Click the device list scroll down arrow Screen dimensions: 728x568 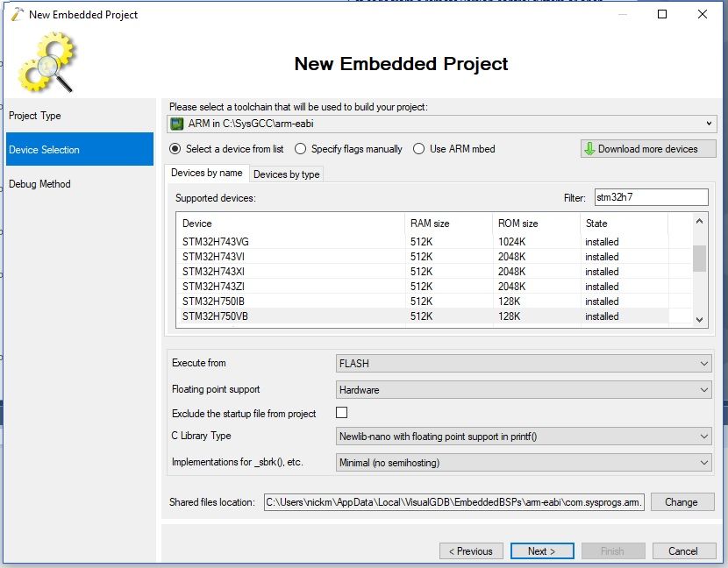click(x=700, y=320)
